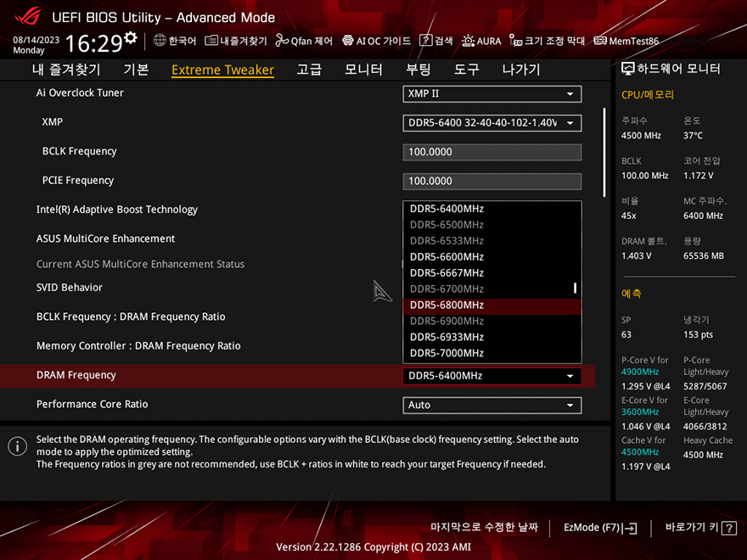
Task: Choose DDR5-6900MHz option
Action: pyautogui.click(x=492, y=321)
